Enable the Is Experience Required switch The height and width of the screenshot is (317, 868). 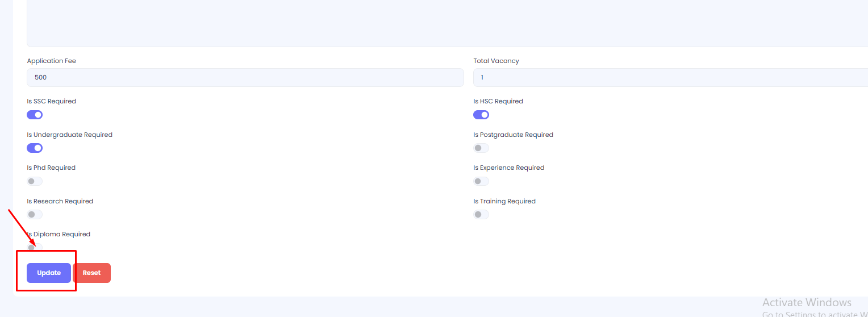pyautogui.click(x=481, y=181)
